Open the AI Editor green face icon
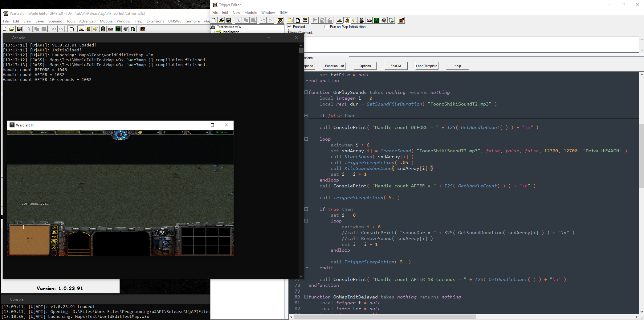 377,21
